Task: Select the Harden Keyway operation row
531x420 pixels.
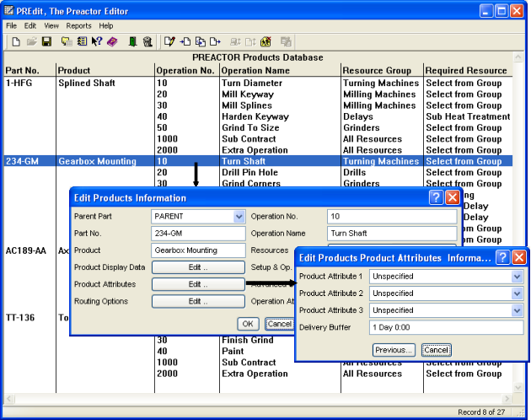Action: pos(255,116)
